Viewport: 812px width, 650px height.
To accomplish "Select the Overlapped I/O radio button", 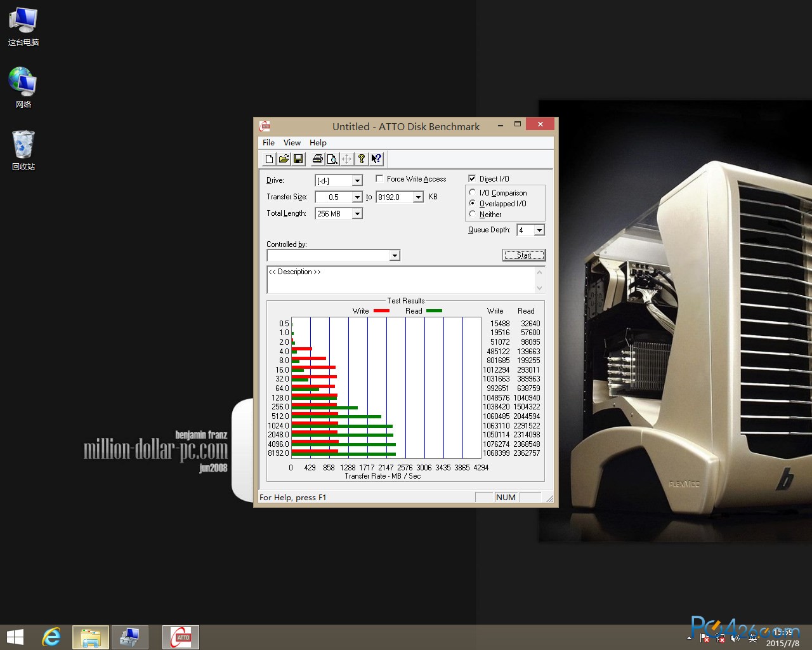I will 473,203.
